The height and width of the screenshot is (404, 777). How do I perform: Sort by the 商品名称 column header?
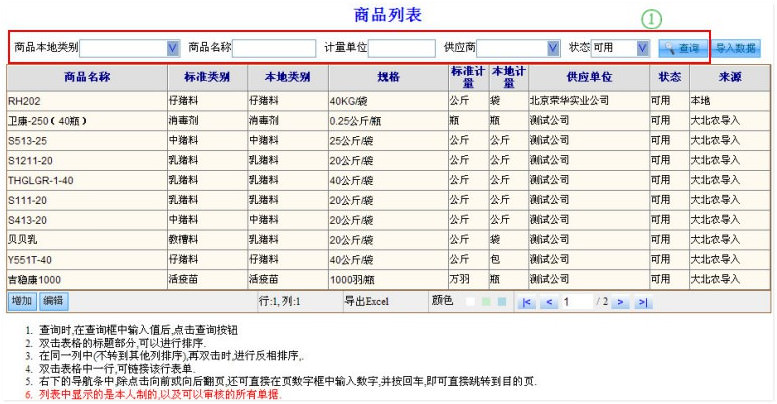(86, 77)
